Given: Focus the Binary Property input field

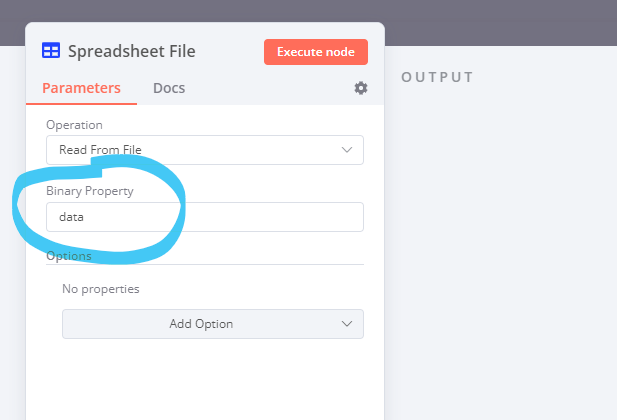Looking at the screenshot, I should (x=205, y=217).
